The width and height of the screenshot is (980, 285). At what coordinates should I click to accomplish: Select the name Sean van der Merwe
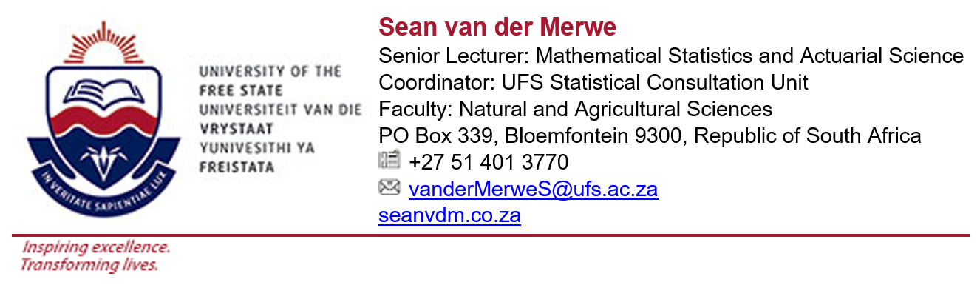coord(497,27)
